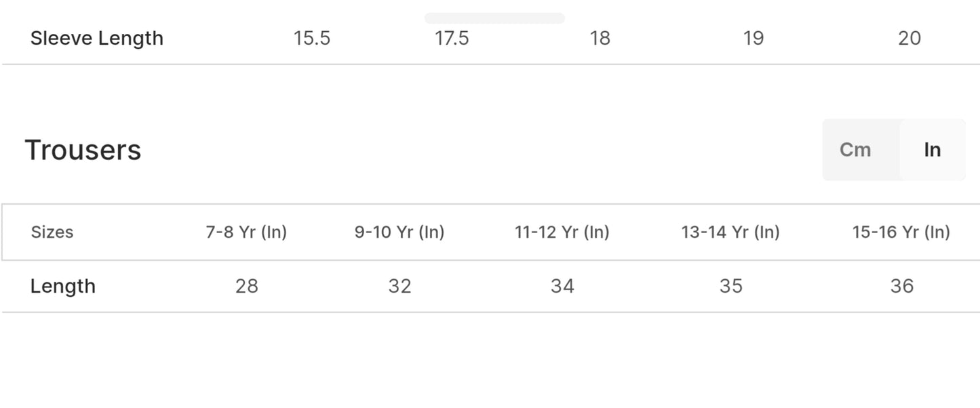Image resolution: width=980 pixels, height=408 pixels.
Task: Click the trousers Length row label
Action: click(x=63, y=286)
